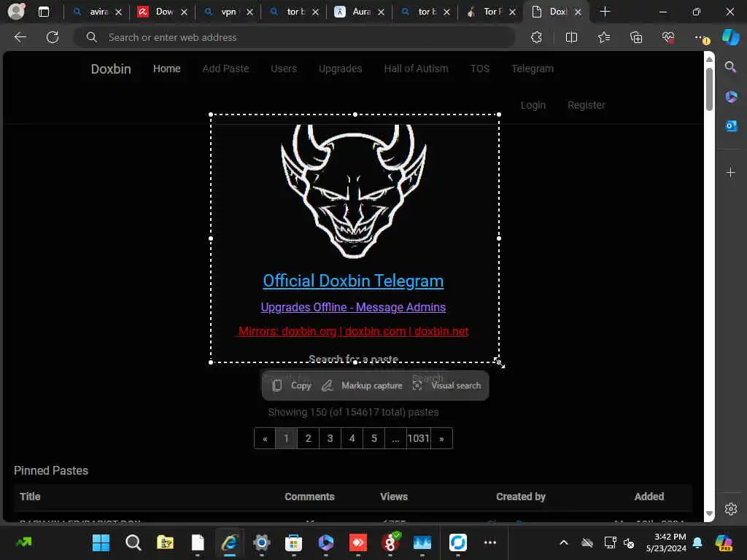Go to pagination page 3

(x=330, y=438)
